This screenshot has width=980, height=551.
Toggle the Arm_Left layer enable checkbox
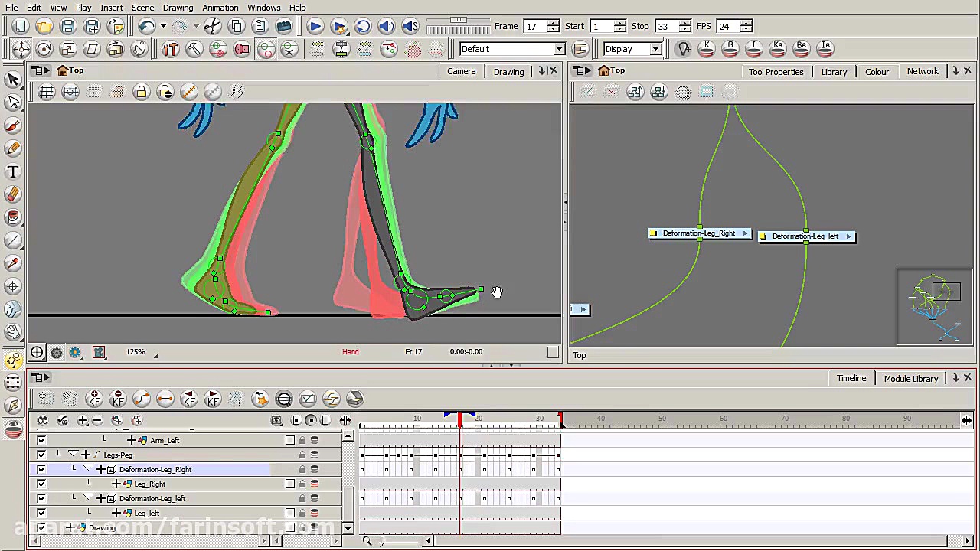pyautogui.click(x=41, y=440)
